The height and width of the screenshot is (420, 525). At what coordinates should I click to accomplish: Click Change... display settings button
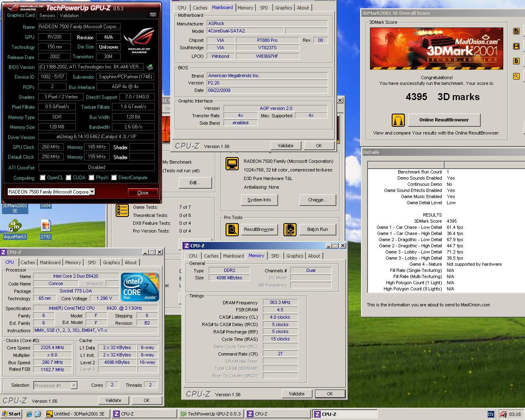click(317, 200)
